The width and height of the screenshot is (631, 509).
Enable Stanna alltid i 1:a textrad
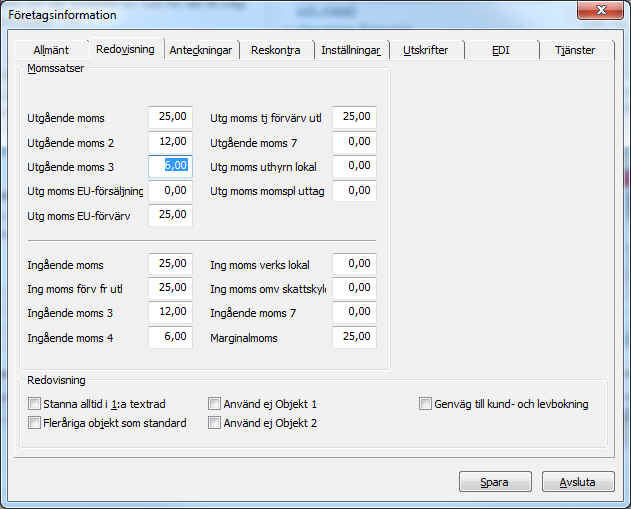tap(35, 404)
